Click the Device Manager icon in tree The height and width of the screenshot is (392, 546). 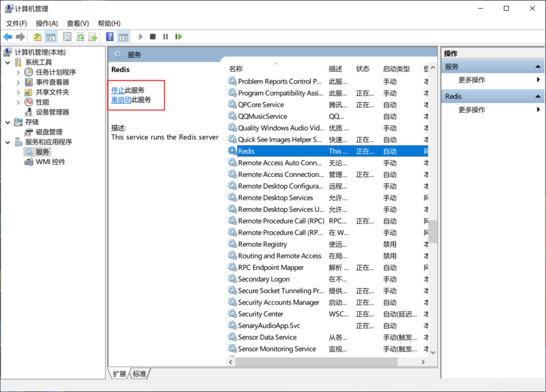coord(28,112)
